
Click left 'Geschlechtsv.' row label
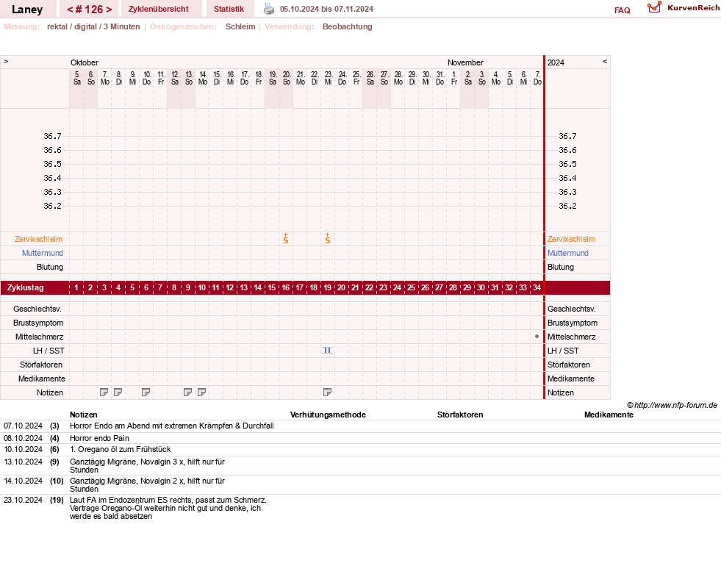click(37, 309)
